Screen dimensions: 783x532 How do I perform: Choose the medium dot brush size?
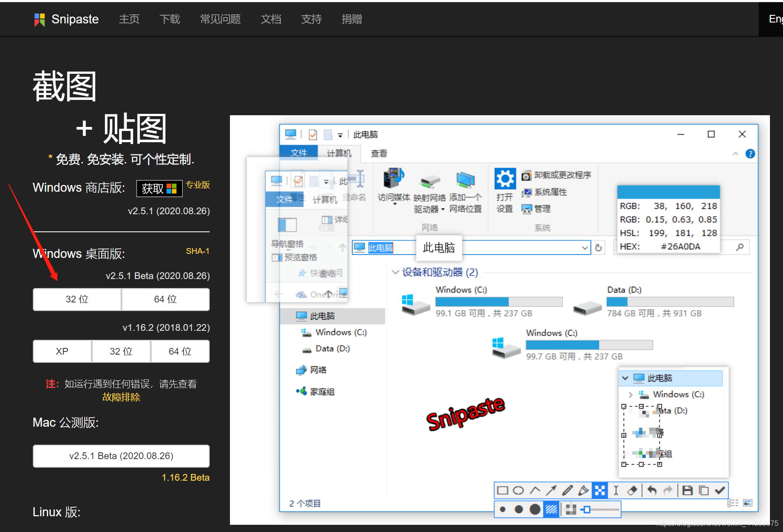click(x=519, y=509)
